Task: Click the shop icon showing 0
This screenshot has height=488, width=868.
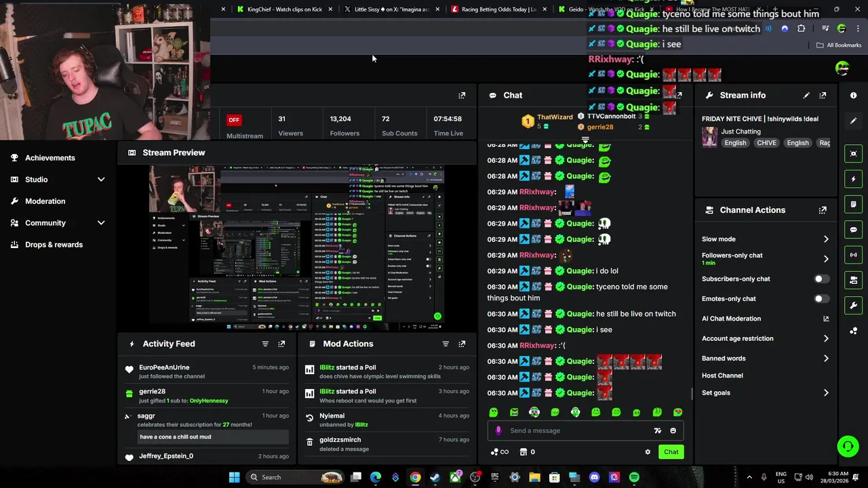Action: tap(527, 452)
